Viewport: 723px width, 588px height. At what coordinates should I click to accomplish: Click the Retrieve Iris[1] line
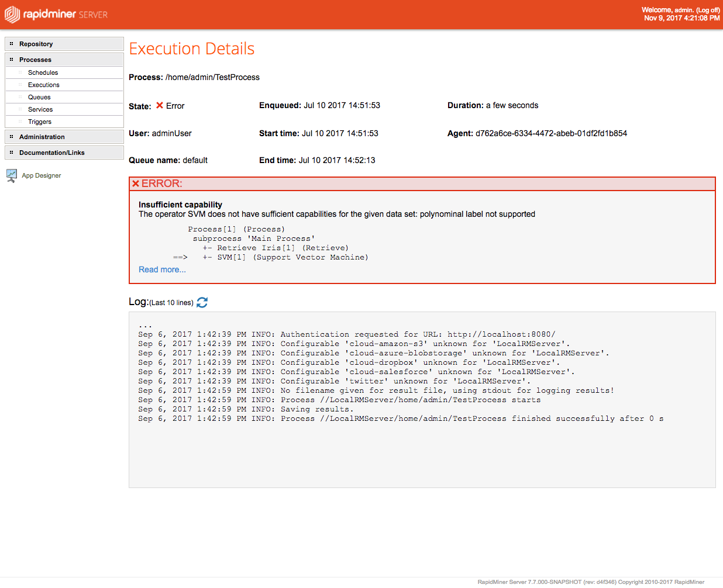(276, 248)
